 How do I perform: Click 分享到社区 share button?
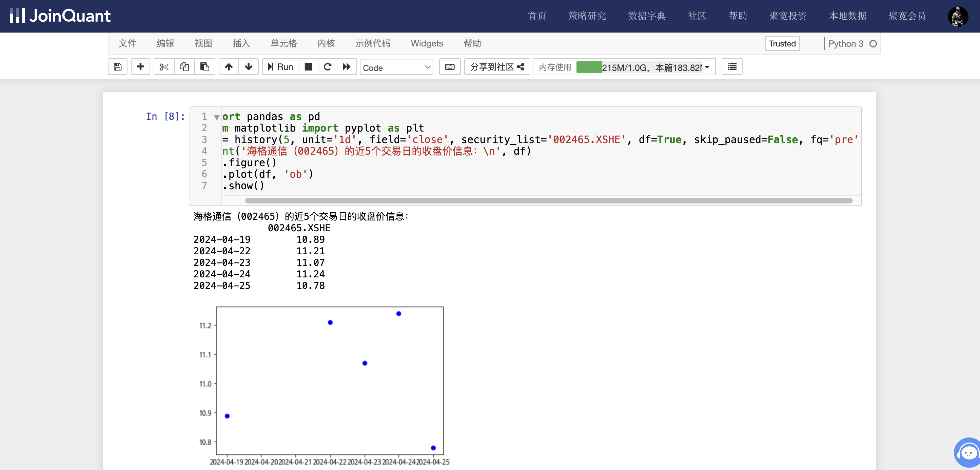(x=497, y=67)
